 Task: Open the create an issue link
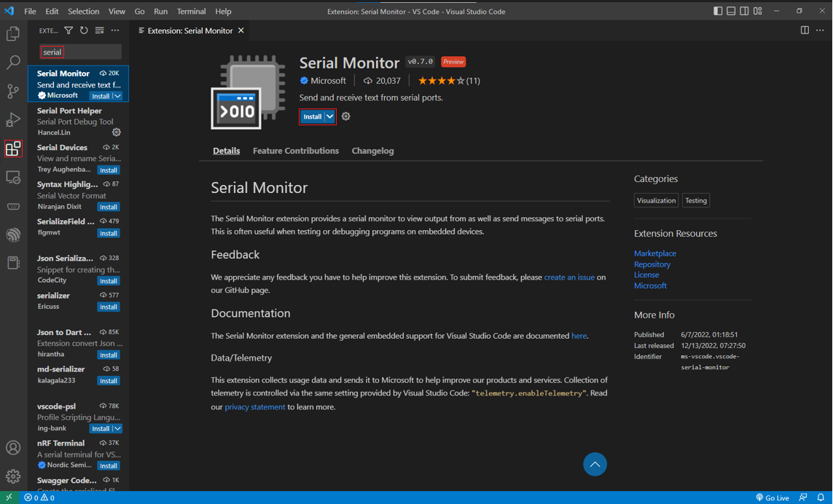click(x=569, y=277)
